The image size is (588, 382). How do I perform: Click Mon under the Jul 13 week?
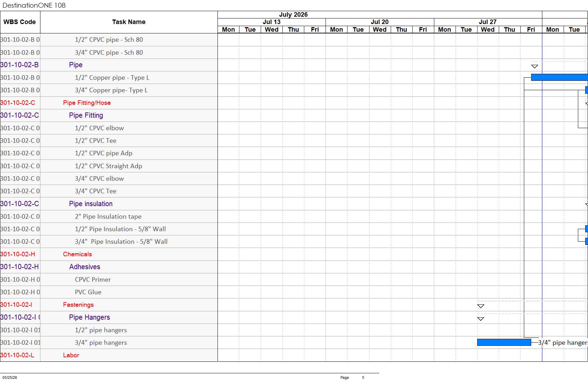point(228,30)
